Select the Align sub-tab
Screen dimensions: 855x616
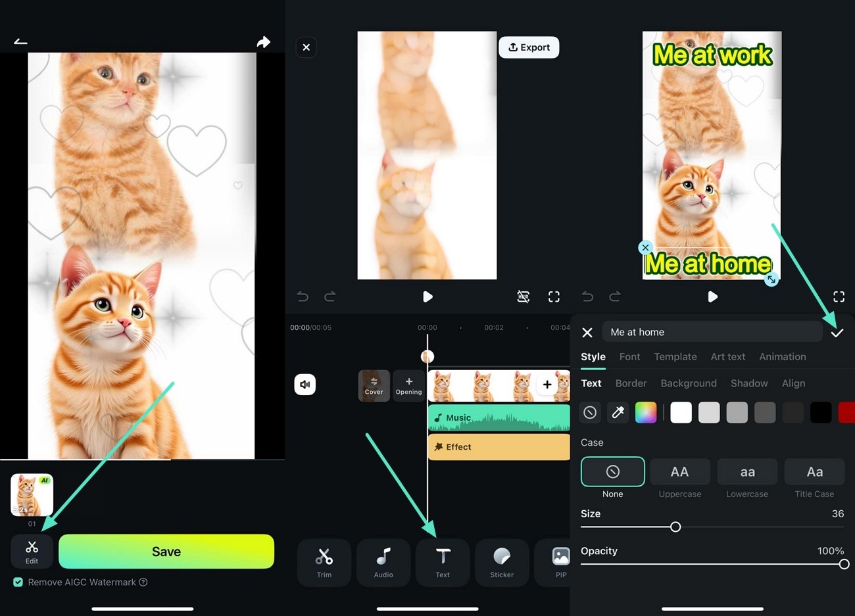click(x=794, y=383)
